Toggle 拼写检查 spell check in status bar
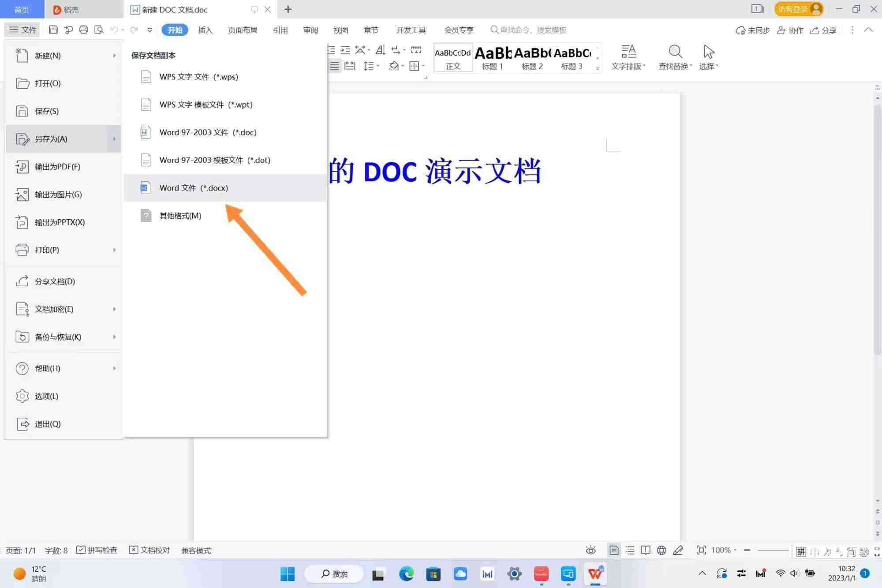This screenshot has height=588, width=882. pyautogui.click(x=97, y=550)
